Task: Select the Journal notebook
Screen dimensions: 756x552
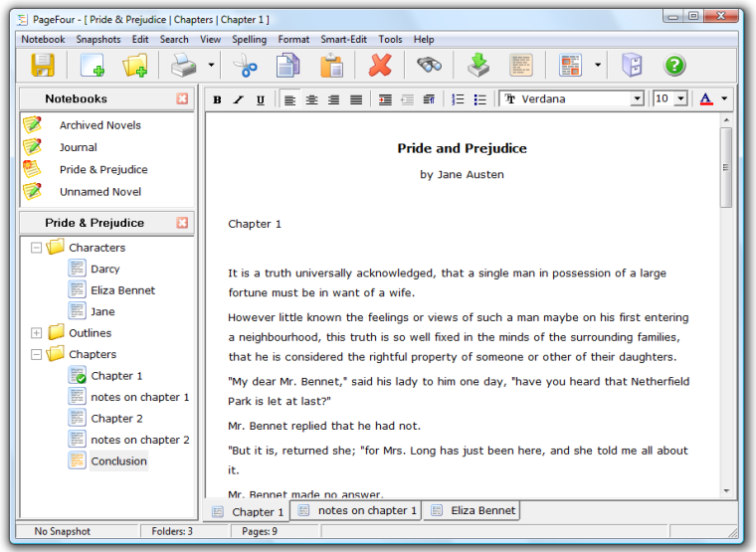Action: (78, 147)
